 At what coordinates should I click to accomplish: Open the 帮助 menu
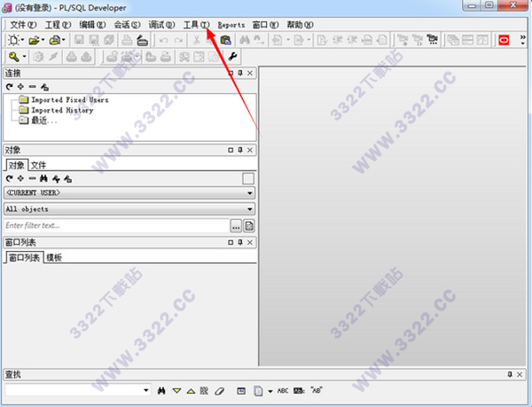[x=300, y=25]
